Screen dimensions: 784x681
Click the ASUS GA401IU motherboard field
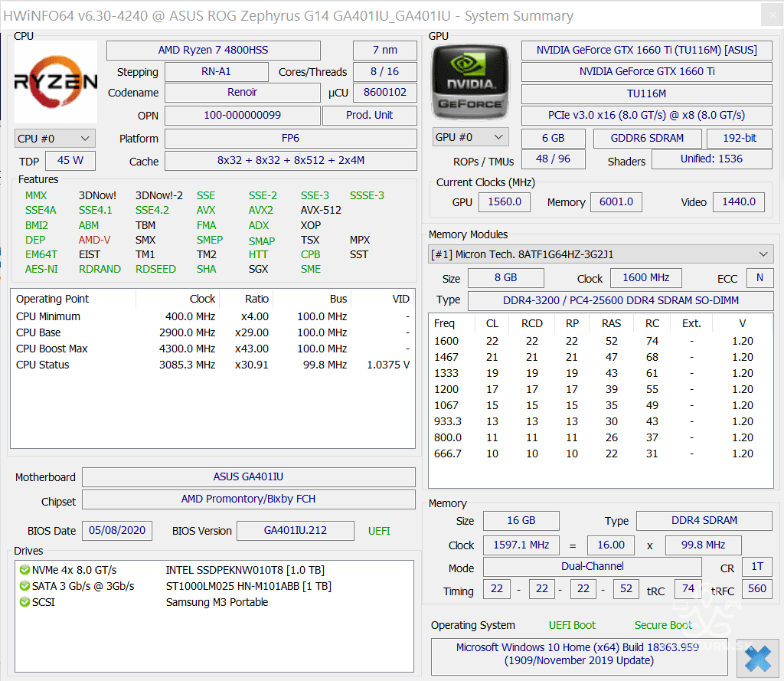coord(249,476)
